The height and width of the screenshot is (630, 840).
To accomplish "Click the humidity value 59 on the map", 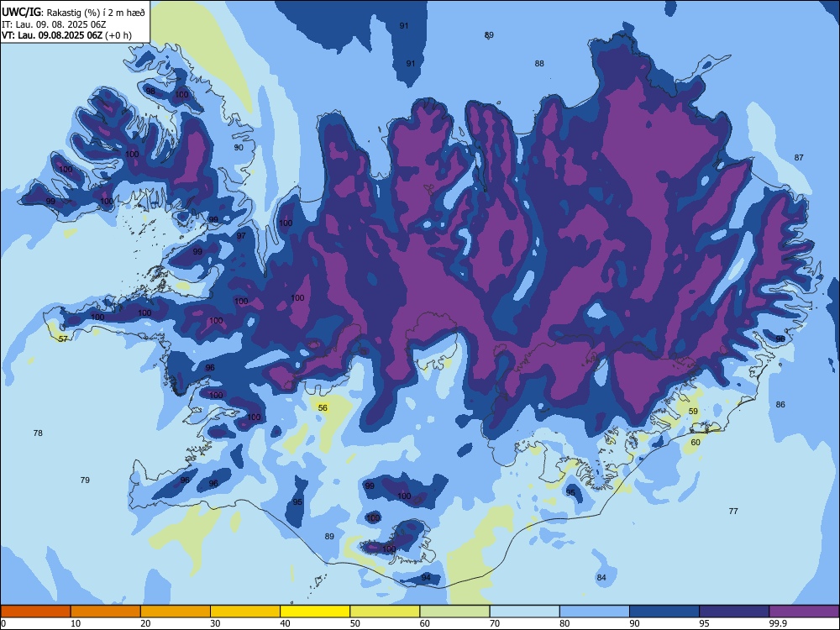I will [693, 412].
